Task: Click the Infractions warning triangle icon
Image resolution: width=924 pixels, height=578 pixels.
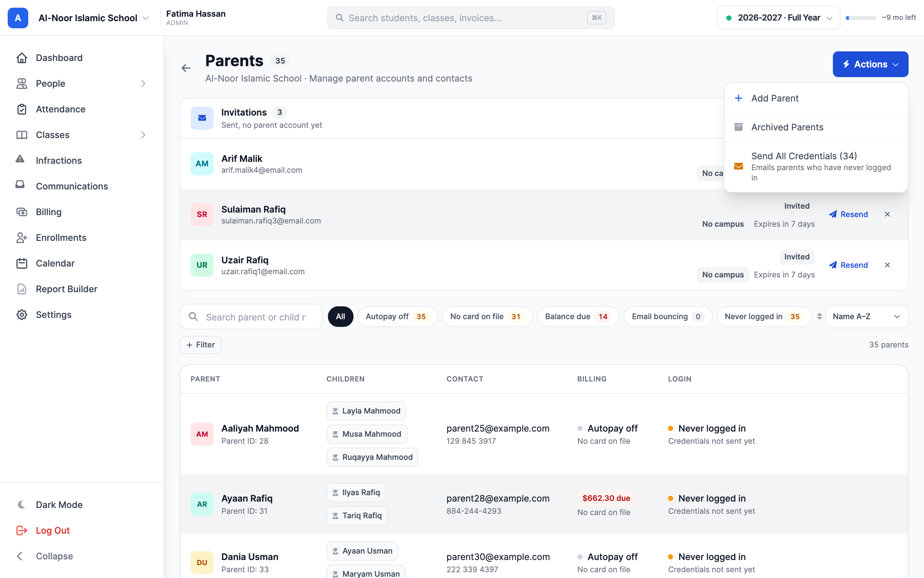Action: pyautogui.click(x=20, y=159)
